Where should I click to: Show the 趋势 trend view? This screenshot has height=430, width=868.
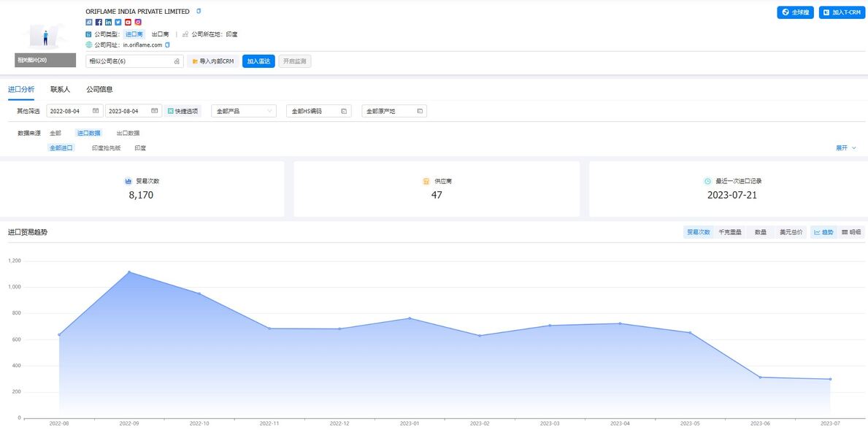[x=823, y=232]
